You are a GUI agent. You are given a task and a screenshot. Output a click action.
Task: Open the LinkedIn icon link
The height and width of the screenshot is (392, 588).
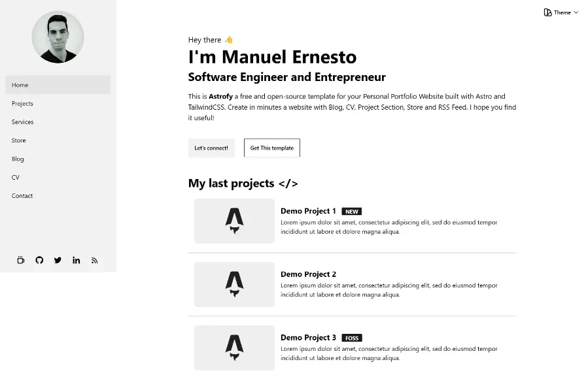77,260
